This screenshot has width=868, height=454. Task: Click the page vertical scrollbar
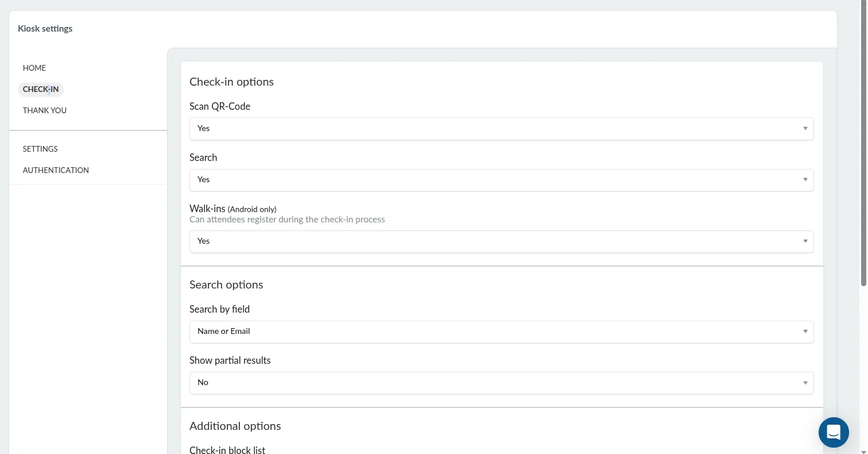pos(863,144)
